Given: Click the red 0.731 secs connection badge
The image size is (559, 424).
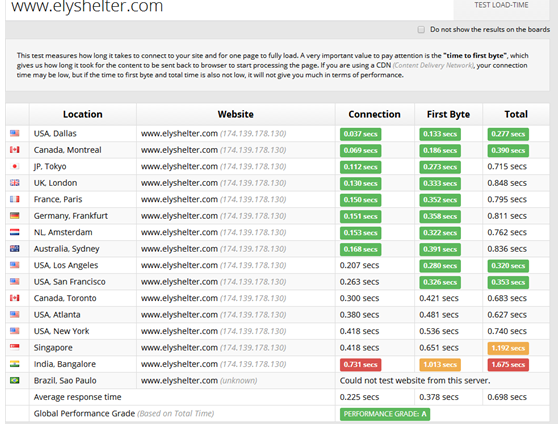Looking at the screenshot, I should click(360, 365).
